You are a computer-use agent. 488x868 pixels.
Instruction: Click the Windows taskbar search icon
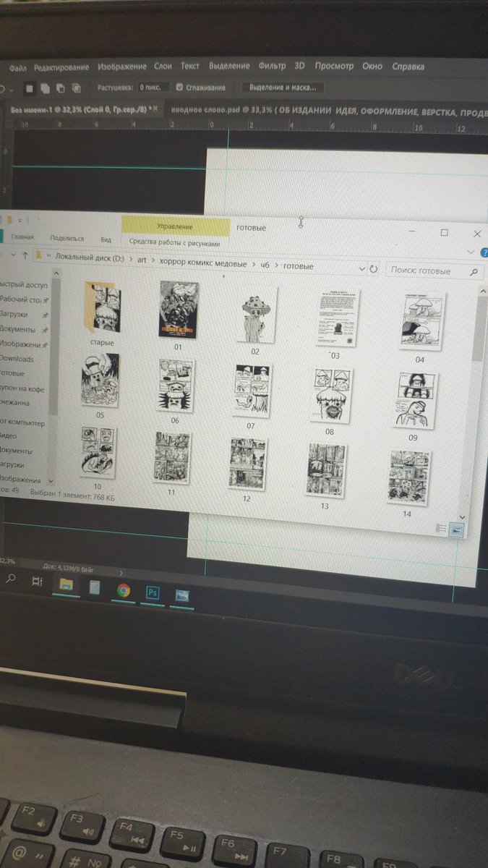point(11,578)
